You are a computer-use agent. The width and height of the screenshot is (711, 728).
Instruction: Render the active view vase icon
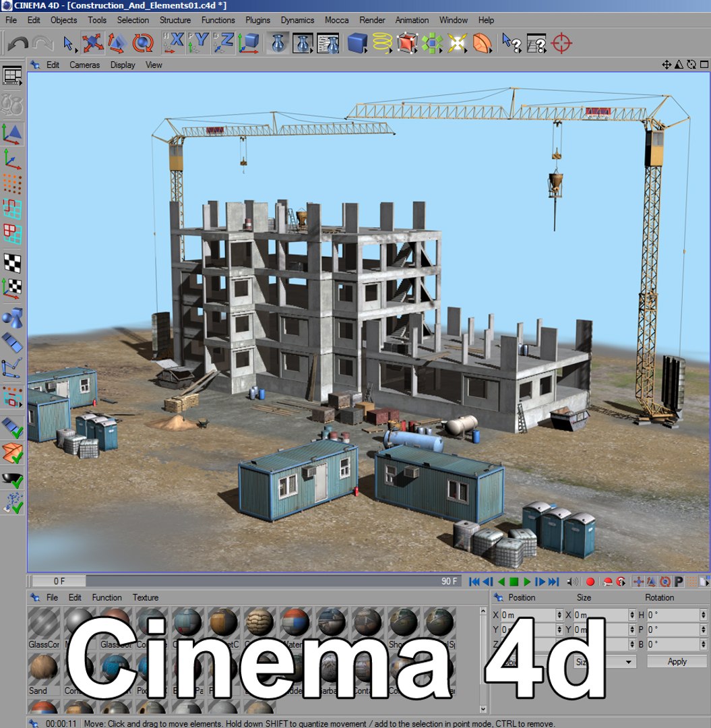coord(278,43)
